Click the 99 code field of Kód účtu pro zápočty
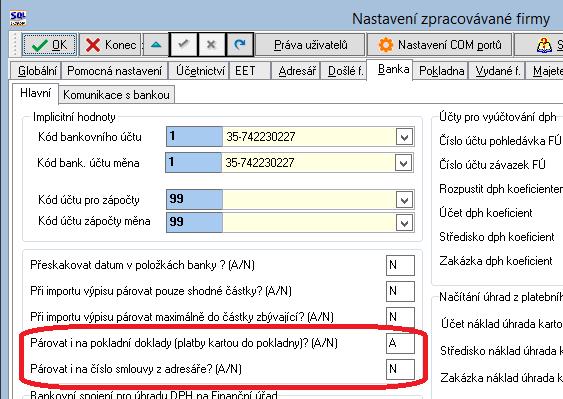This screenshot has height=399, width=563. click(194, 200)
